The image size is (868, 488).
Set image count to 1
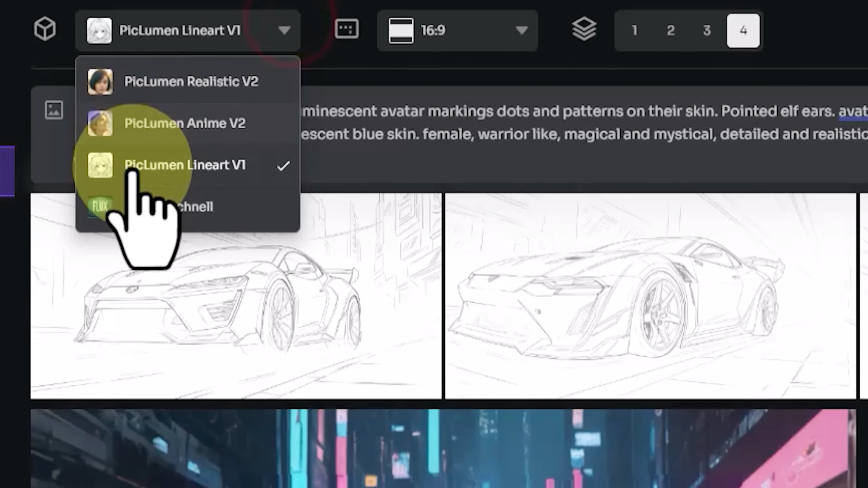tap(635, 30)
